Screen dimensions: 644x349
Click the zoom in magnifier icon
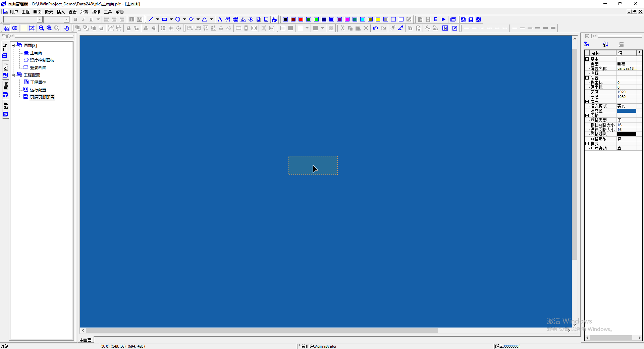49,28
